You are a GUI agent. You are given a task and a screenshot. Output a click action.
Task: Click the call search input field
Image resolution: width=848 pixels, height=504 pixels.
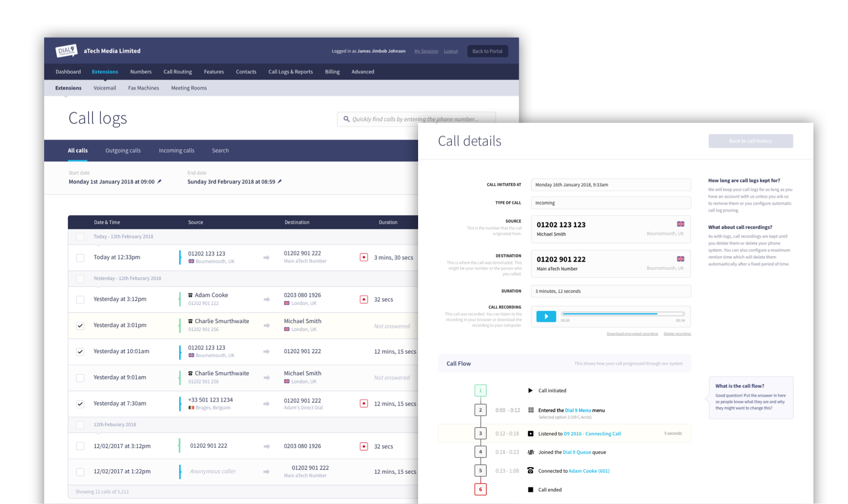tap(416, 119)
